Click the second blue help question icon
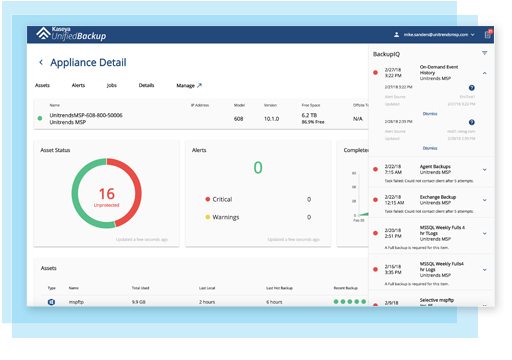 [x=471, y=122]
